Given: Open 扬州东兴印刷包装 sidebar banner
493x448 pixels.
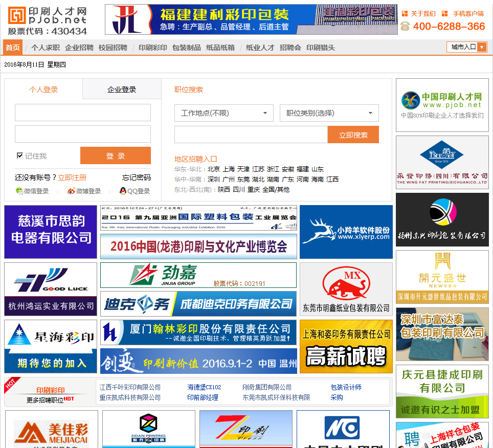Looking at the screenshot, I should [x=442, y=219].
